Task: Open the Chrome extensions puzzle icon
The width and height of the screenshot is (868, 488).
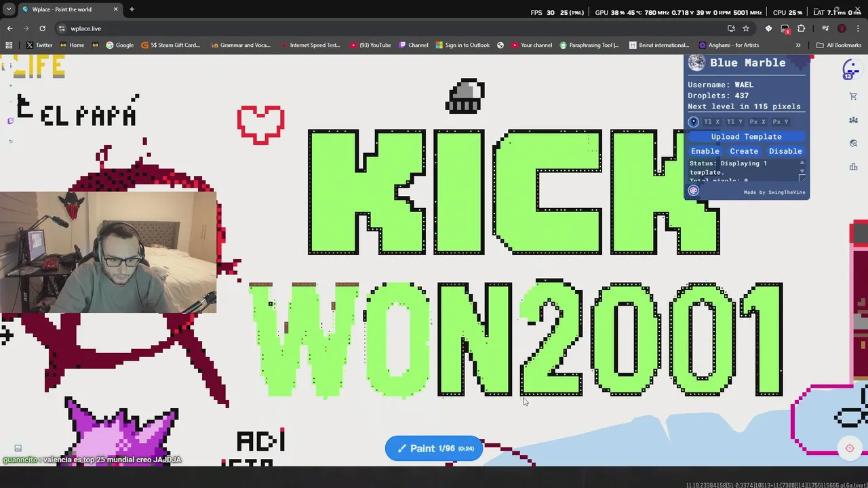Action: tap(801, 28)
